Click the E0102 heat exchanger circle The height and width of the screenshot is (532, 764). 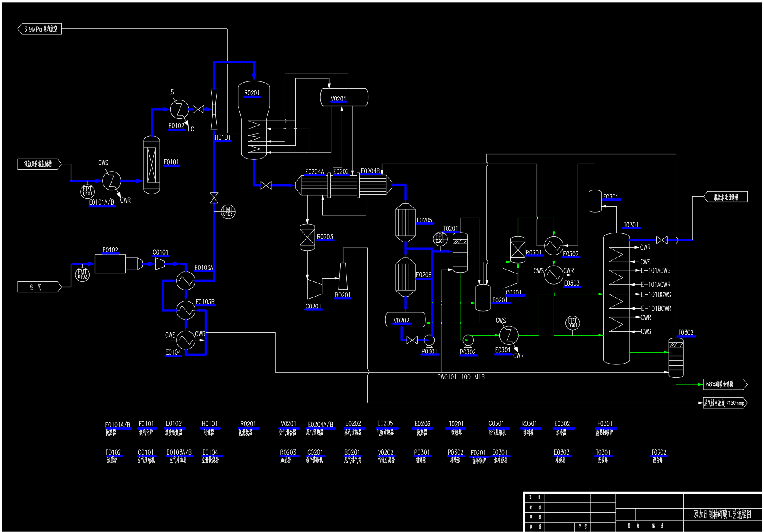[x=179, y=109]
